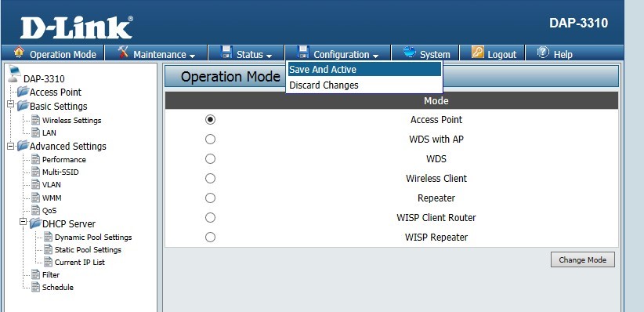Toggle the Configuration dropdown arrow
This screenshot has height=312, width=644.
point(376,56)
